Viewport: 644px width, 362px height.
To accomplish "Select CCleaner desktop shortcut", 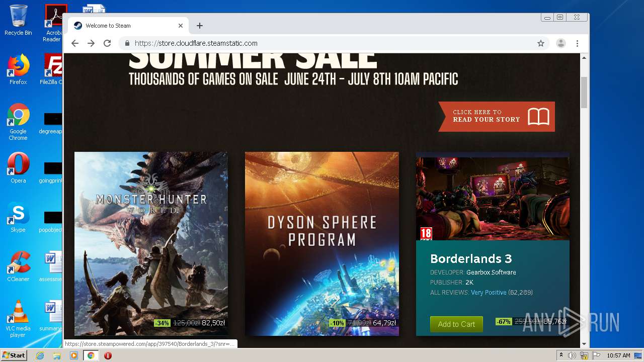I will point(18,266).
